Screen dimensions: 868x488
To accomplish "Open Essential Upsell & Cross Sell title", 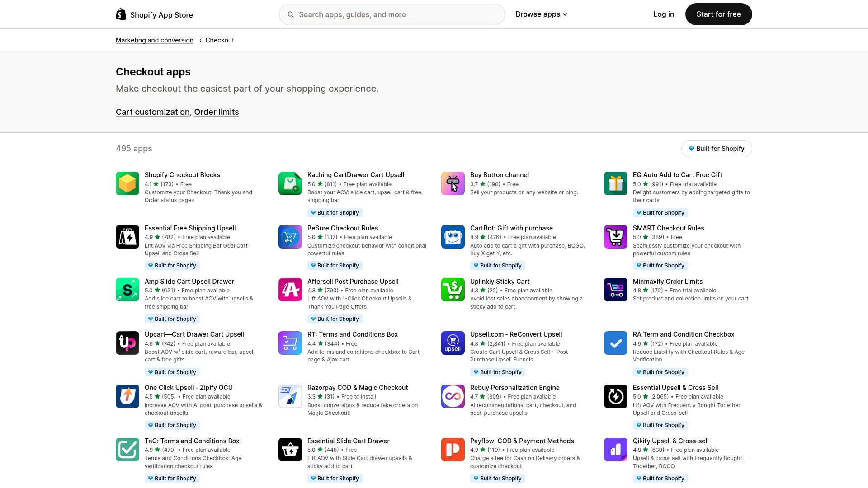I will [x=675, y=388].
